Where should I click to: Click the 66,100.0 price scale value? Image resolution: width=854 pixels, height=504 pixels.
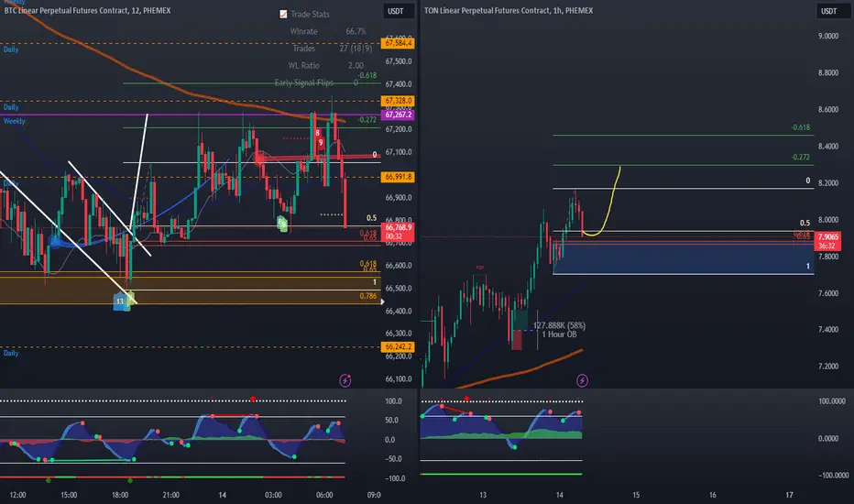click(x=399, y=378)
